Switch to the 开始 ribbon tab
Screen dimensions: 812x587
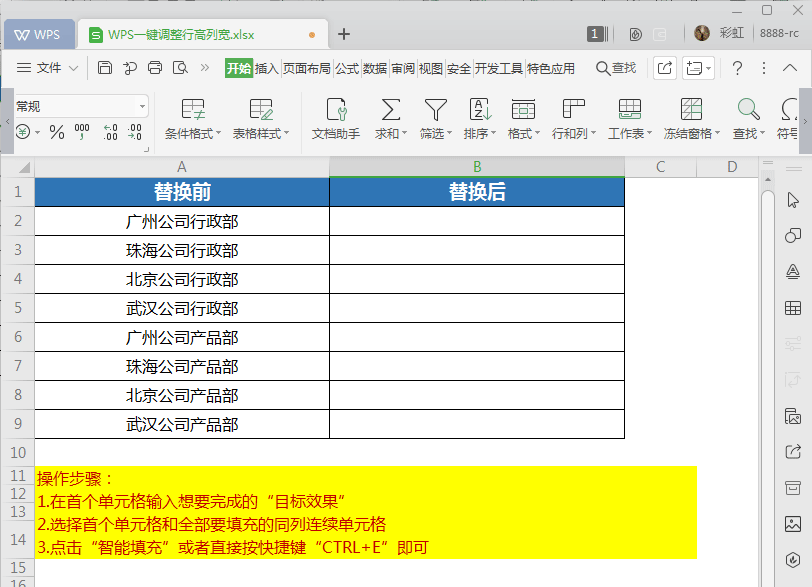pos(239,68)
